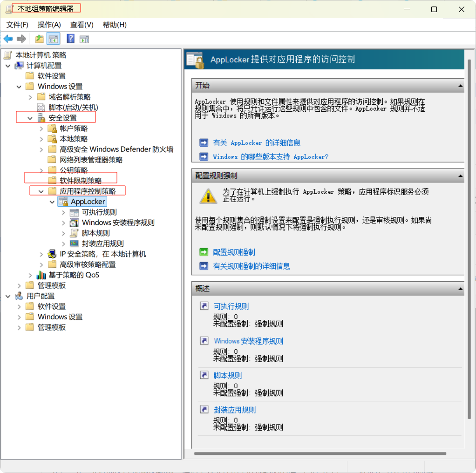This screenshot has width=476, height=473.
Task: Open Help via blue question mark icon
Action: coord(71,39)
